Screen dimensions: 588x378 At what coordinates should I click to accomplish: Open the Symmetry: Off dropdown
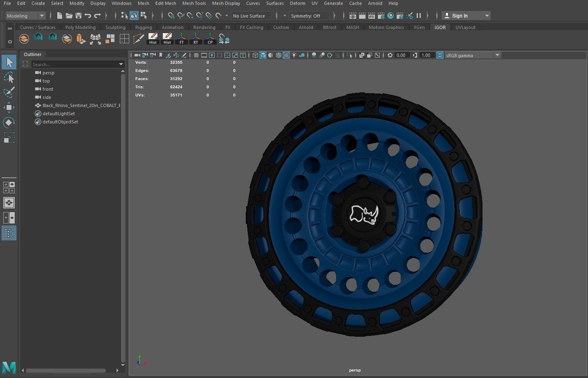(309, 16)
